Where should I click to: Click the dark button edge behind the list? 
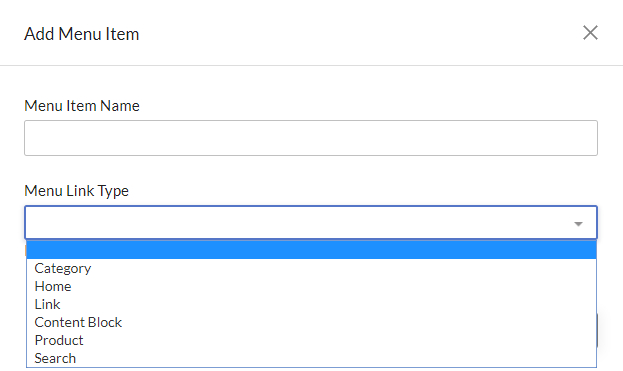(598, 330)
